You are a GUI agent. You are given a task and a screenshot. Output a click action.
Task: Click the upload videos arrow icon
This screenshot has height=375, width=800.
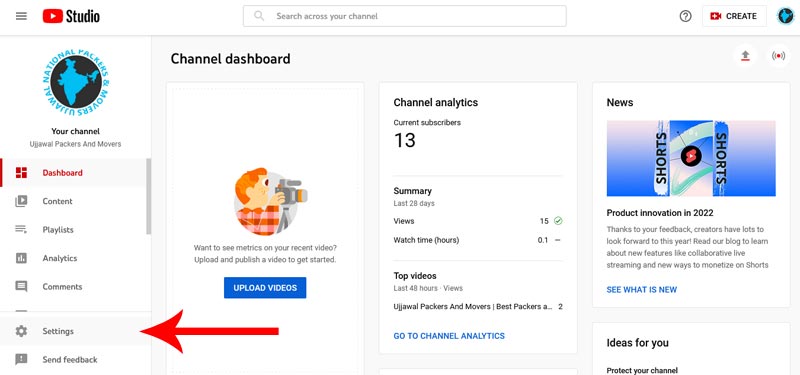coord(745,56)
